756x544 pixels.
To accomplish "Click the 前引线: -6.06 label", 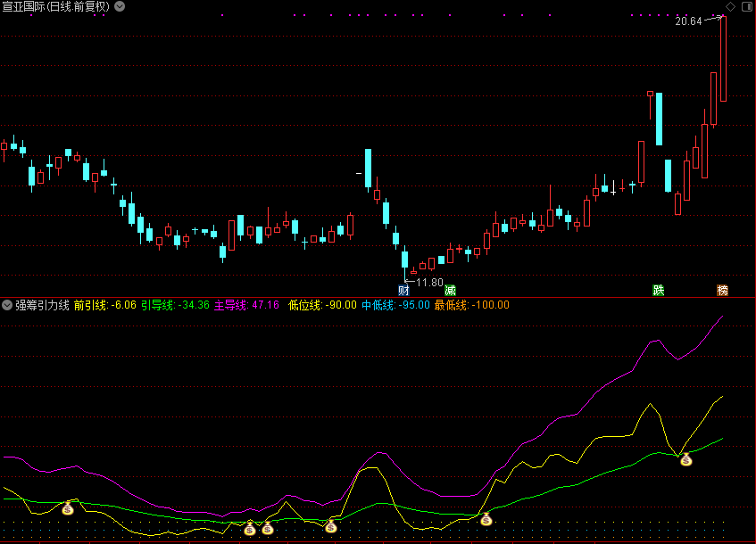I will [x=105, y=305].
